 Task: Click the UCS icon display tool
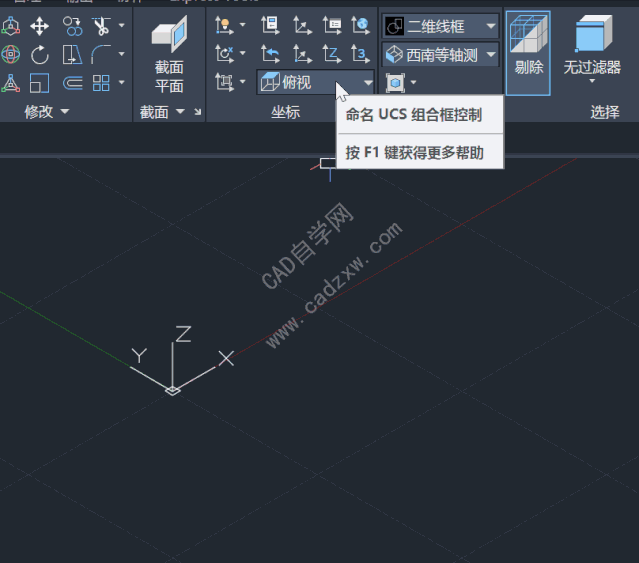point(224,25)
